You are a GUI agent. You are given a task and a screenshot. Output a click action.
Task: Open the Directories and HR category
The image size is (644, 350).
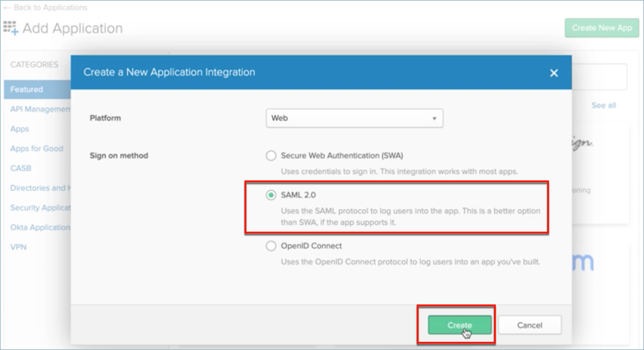[x=40, y=188]
